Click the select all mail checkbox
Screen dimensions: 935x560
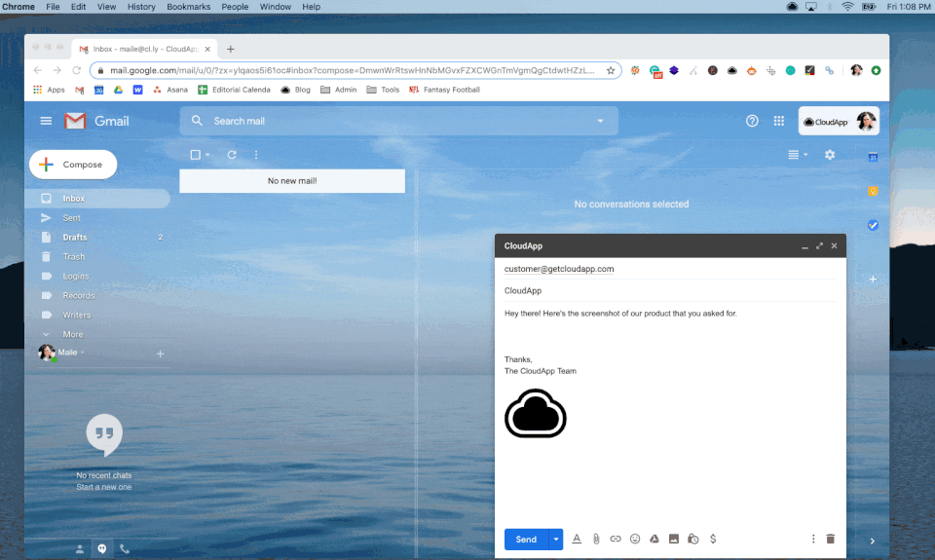(x=195, y=155)
